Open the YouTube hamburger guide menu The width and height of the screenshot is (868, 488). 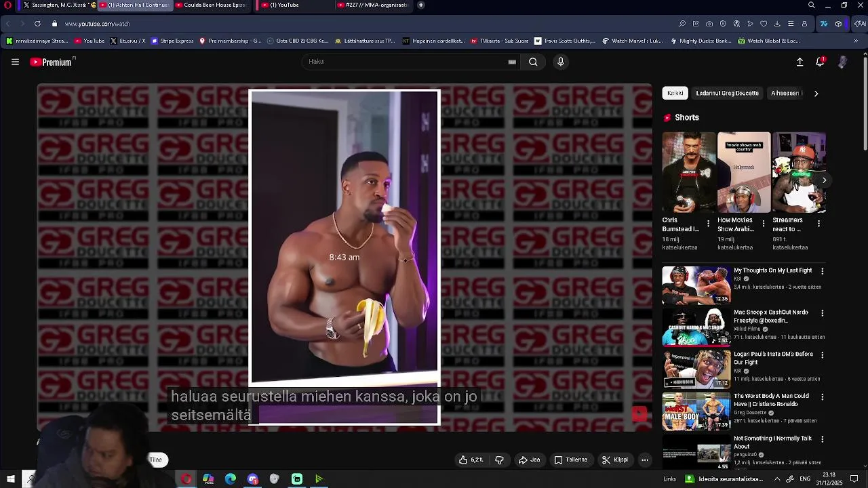click(15, 62)
